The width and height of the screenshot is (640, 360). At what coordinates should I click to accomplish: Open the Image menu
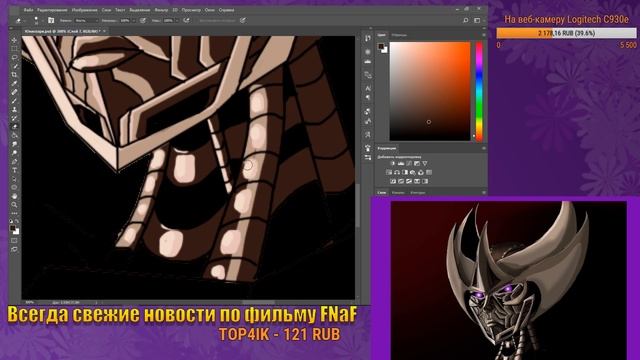click(84, 10)
